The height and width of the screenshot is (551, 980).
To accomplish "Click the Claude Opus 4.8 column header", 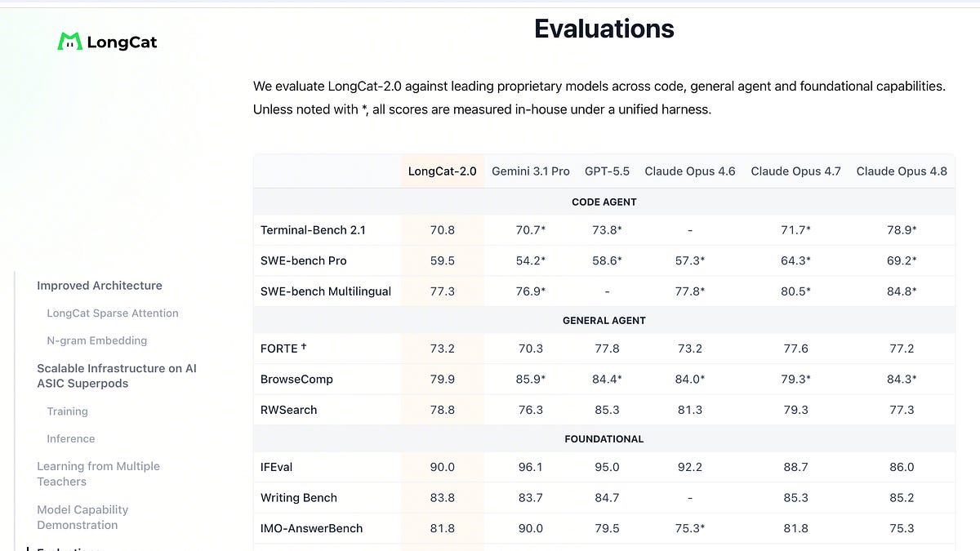I will point(902,171).
